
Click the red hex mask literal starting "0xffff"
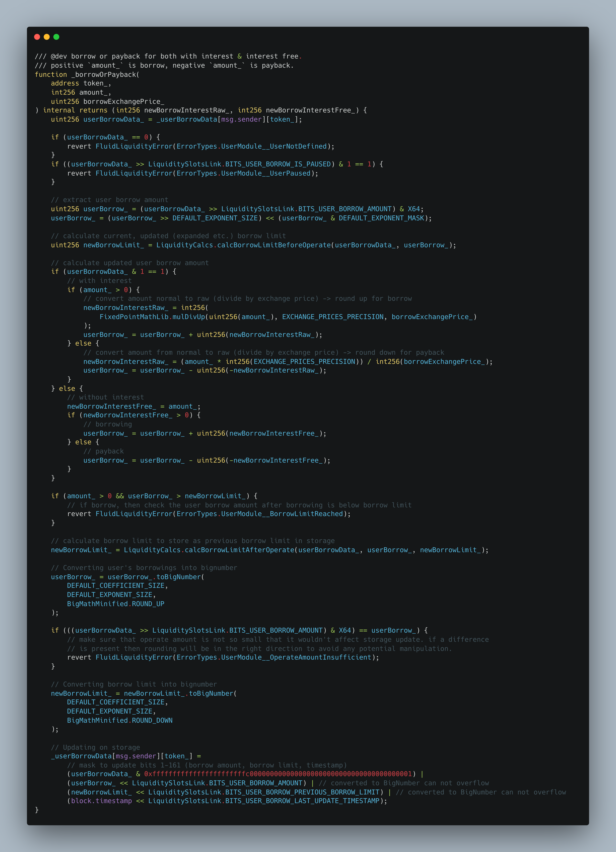(278, 774)
